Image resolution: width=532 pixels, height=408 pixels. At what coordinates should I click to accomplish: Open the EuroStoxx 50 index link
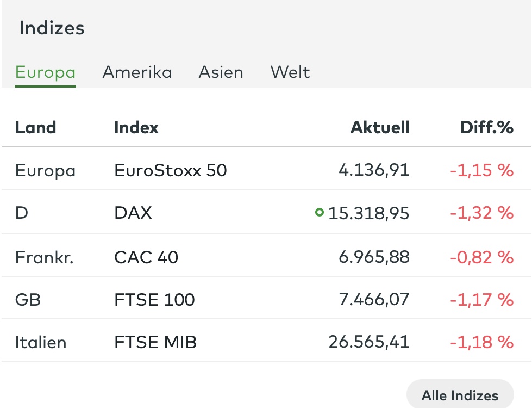[171, 170]
